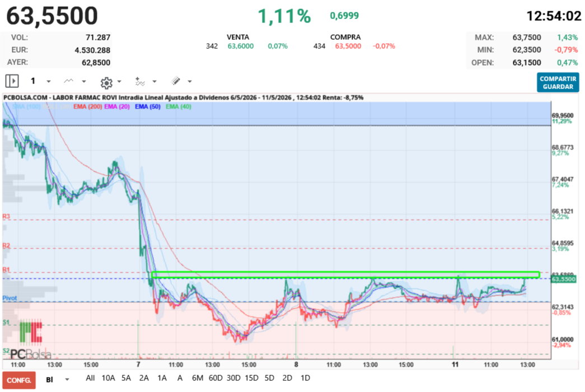Viewport: 585px width, 392px height.
Task: Click the COMPRA volume 434
Action: coord(319,46)
